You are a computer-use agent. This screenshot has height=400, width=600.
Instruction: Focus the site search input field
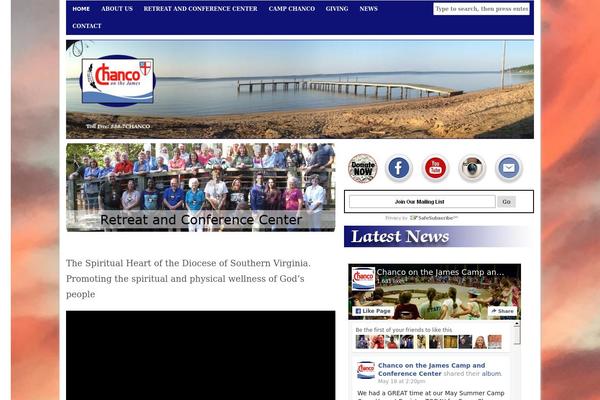[481, 9]
